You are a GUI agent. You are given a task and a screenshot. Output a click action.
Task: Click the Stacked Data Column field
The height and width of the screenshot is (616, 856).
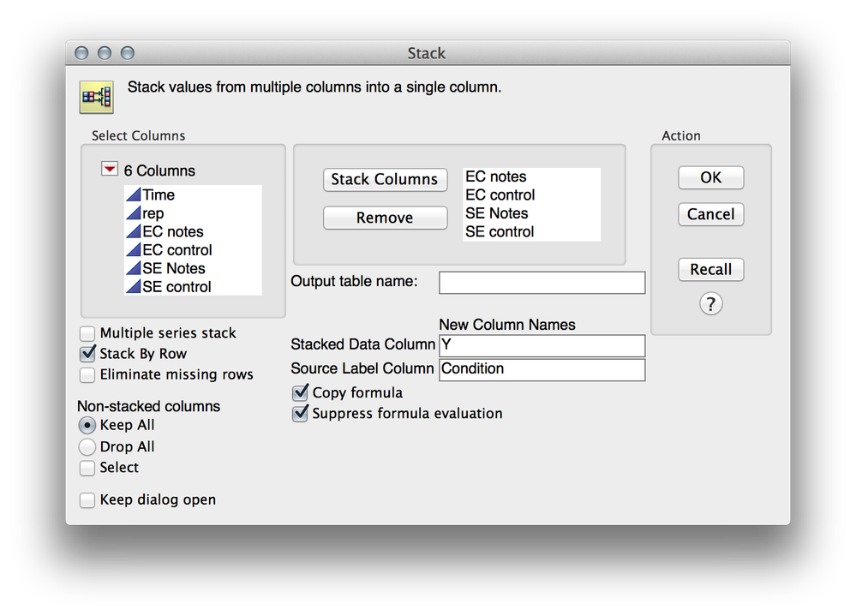542,345
